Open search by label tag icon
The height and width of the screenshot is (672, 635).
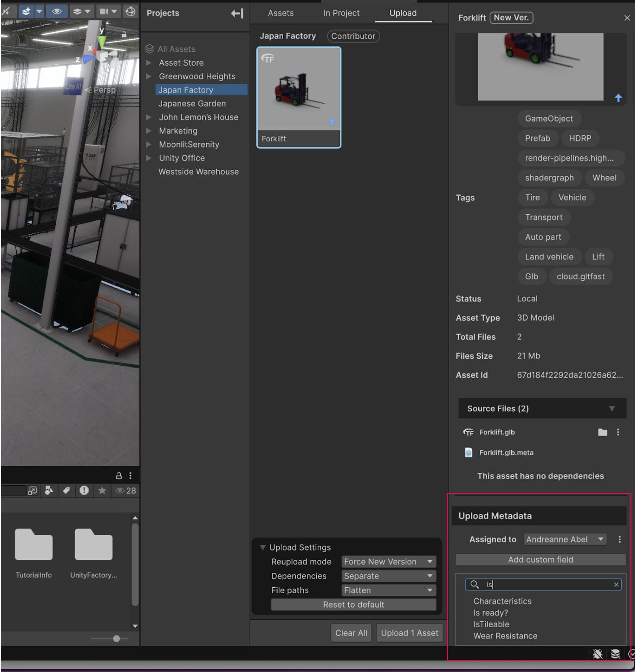pyautogui.click(x=66, y=491)
